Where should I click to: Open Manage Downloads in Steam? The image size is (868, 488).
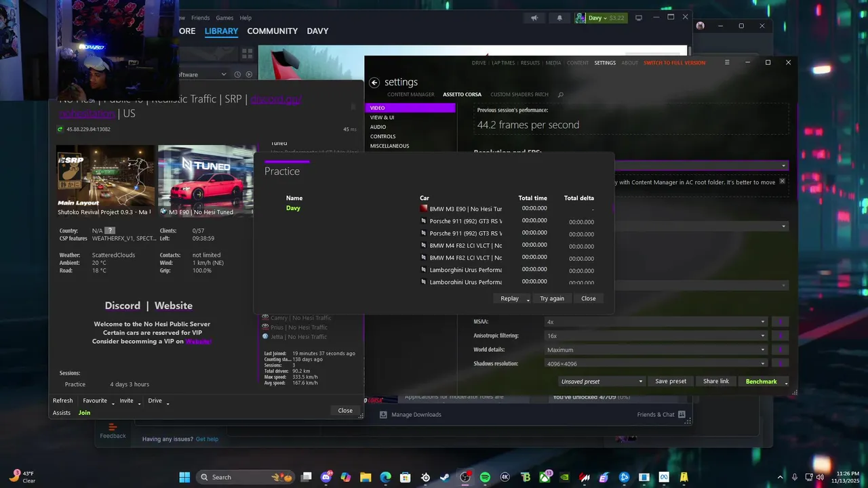pyautogui.click(x=411, y=414)
